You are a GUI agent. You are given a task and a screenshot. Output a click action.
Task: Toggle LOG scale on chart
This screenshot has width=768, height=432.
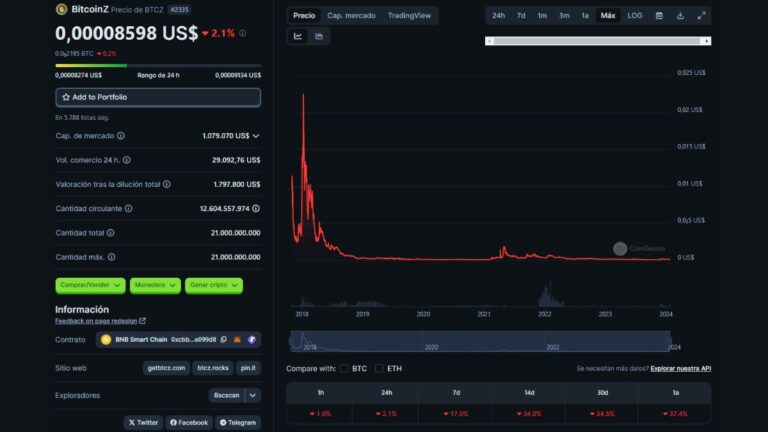click(635, 16)
